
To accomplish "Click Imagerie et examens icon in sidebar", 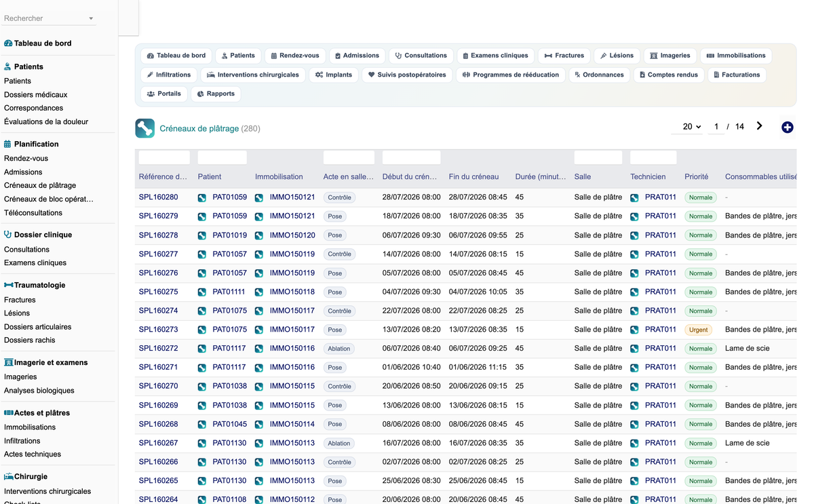I will point(9,362).
